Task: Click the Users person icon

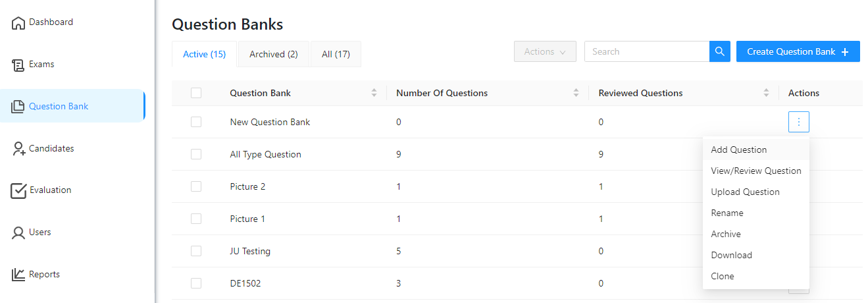Action: coord(18,233)
